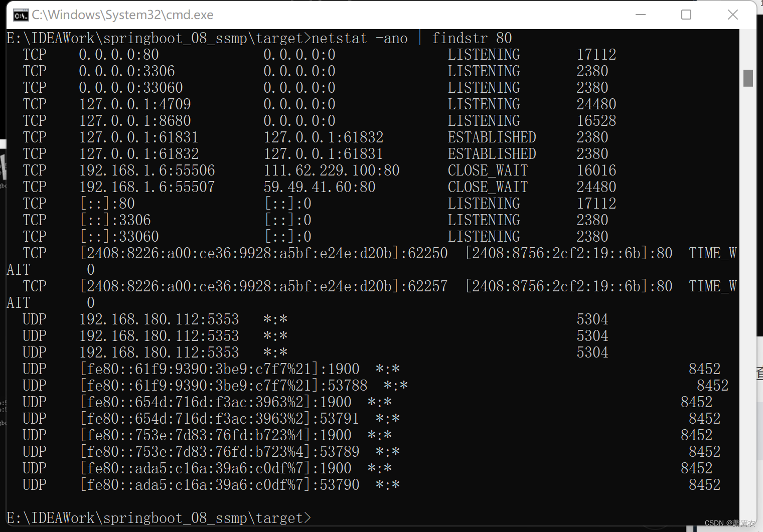
Task: Select foreign address 59.49.41.60:80
Action: [x=320, y=187]
